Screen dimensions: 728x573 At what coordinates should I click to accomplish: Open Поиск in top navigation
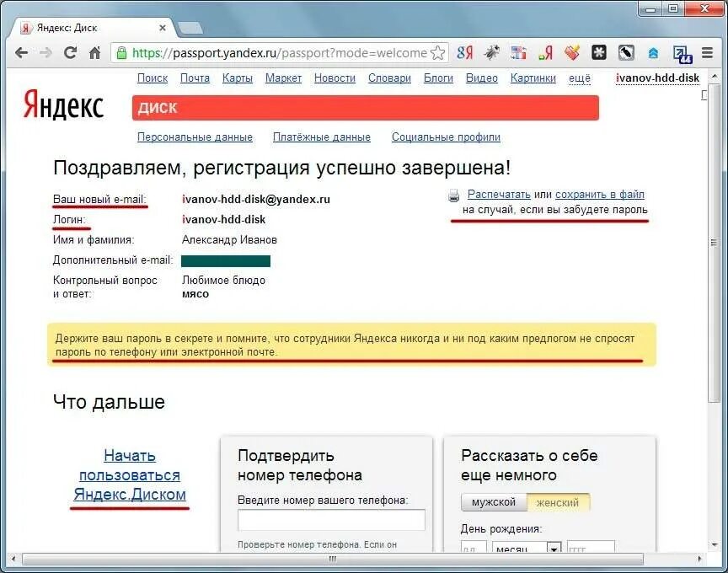[x=153, y=78]
